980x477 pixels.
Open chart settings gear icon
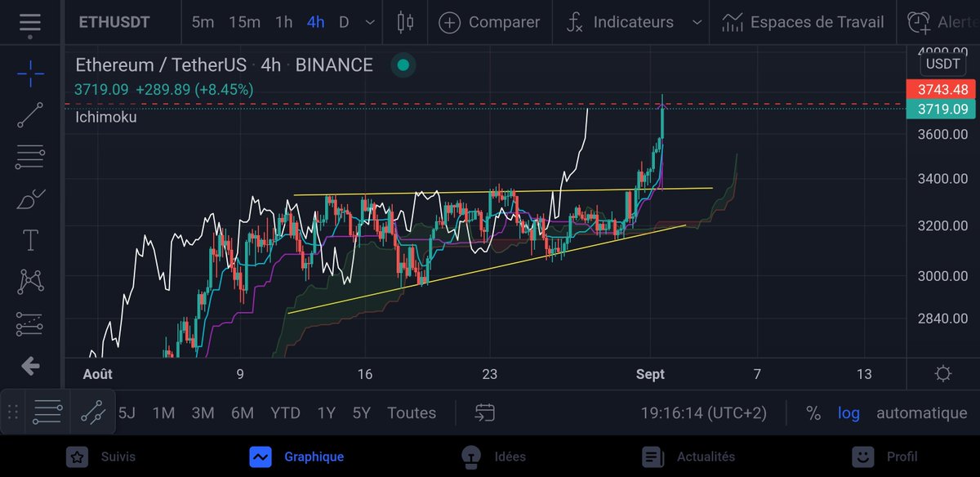(x=942, y=374)
